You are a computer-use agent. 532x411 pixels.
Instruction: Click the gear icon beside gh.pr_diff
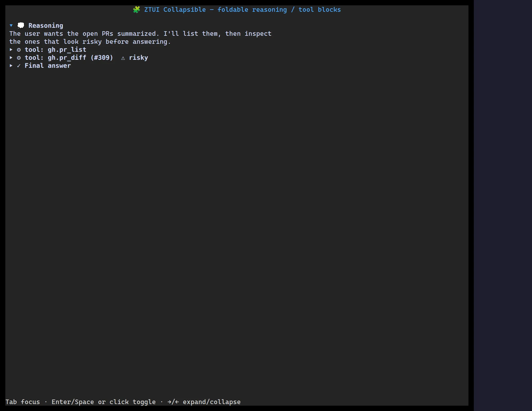coord(19,58)
